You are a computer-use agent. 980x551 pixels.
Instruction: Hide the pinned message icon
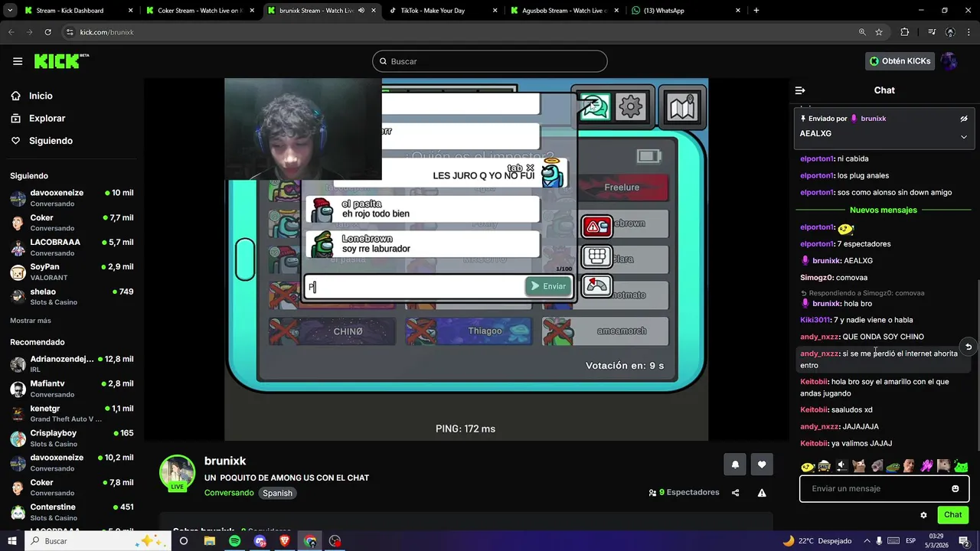click(x=964, y=119)
